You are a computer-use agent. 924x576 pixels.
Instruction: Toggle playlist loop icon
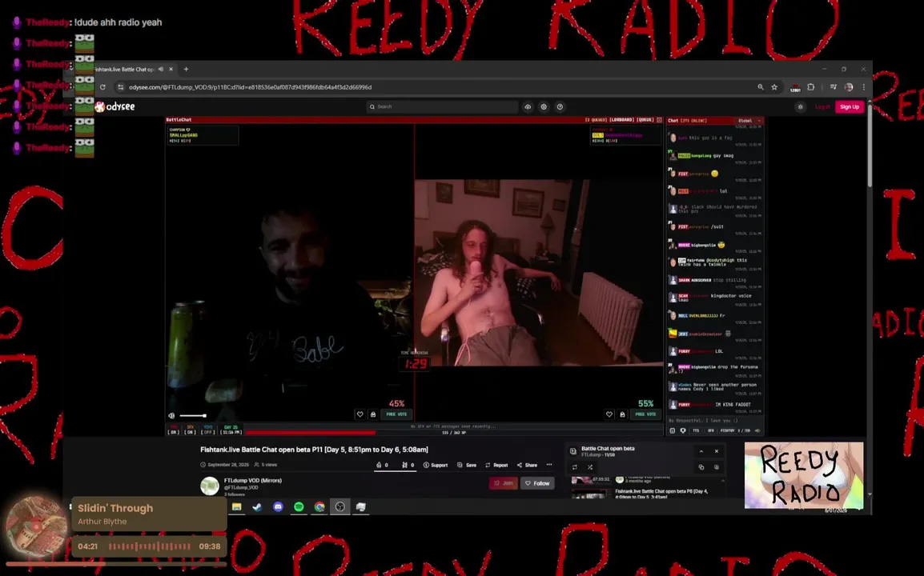click(x=575, y=467)
